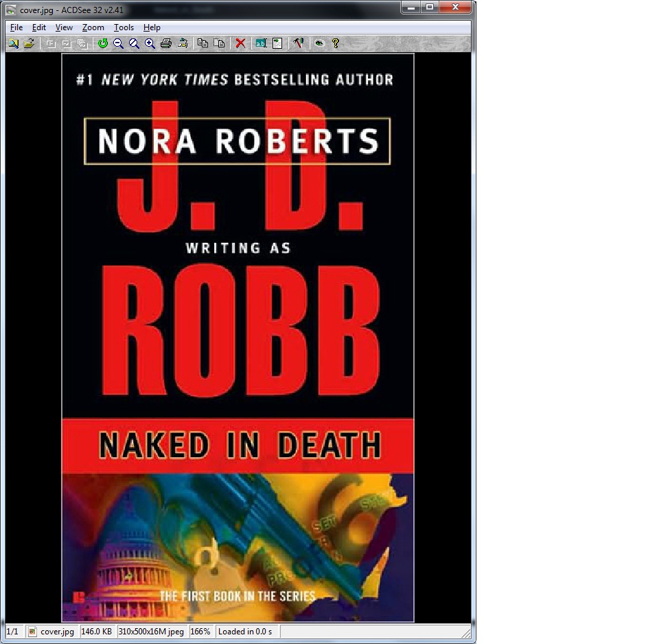Maximize the ACDSee window
The height and width of the screenshot is (644, 659).
point(430,8)
